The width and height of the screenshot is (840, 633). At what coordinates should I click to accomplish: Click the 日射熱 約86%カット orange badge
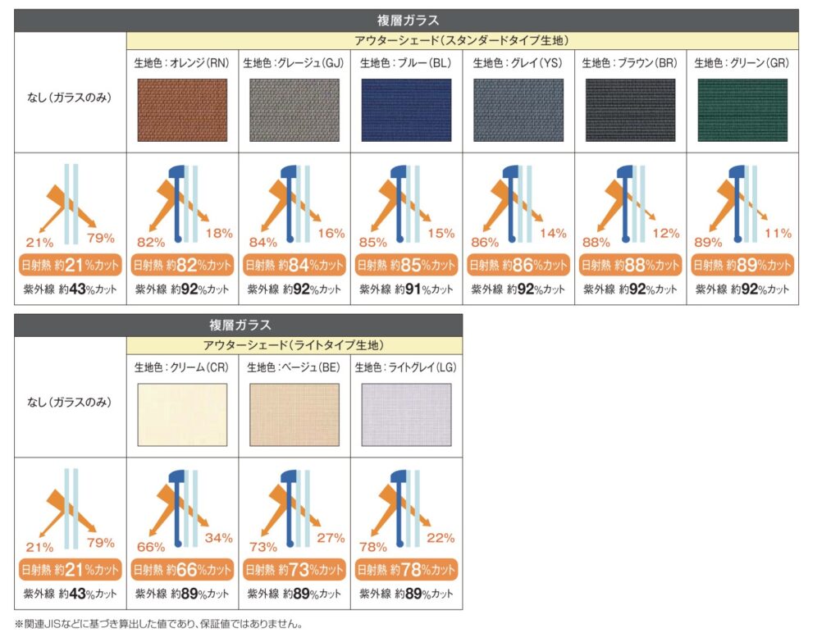point(518,265)
